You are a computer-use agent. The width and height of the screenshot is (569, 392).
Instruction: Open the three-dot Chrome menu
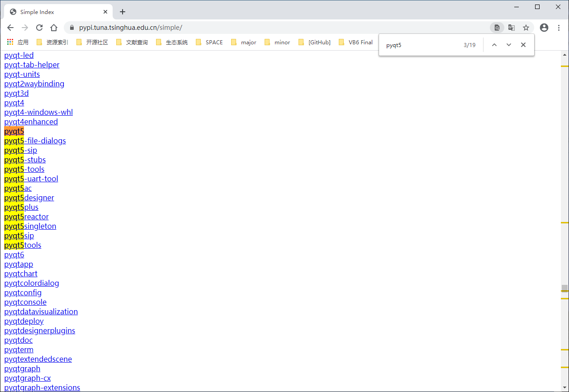(x=558, y=28)
